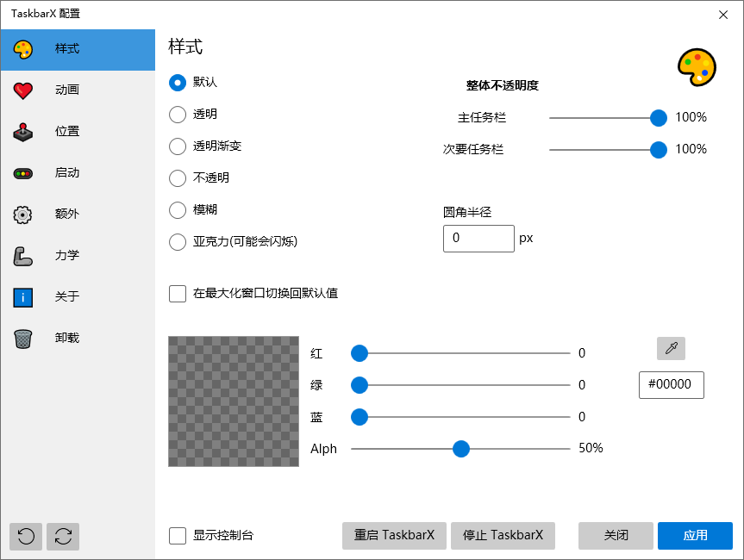Open the 关于 tab in the sidebar
The width and height of the screenshot is (744, 560).
coord(67,297)
